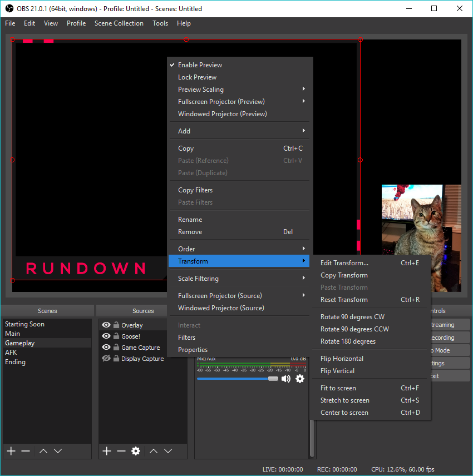Choose Edit Transform... option
The image size is (473, 476).
tap(370, 263)
